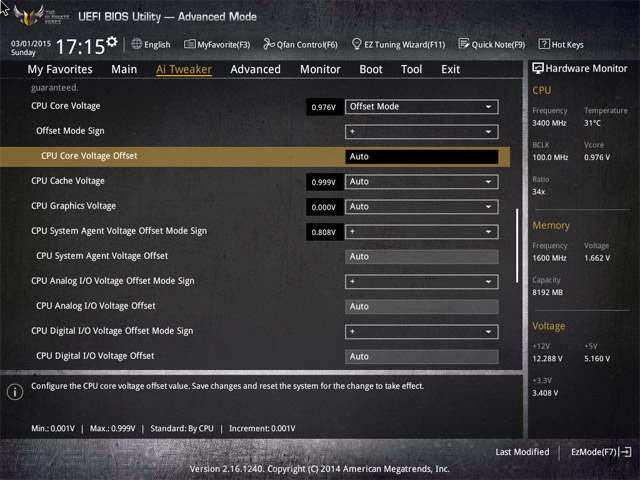Open the Exit tab
Image resolution: width=640 pixels, height=480 pixels.
(451, 69)
